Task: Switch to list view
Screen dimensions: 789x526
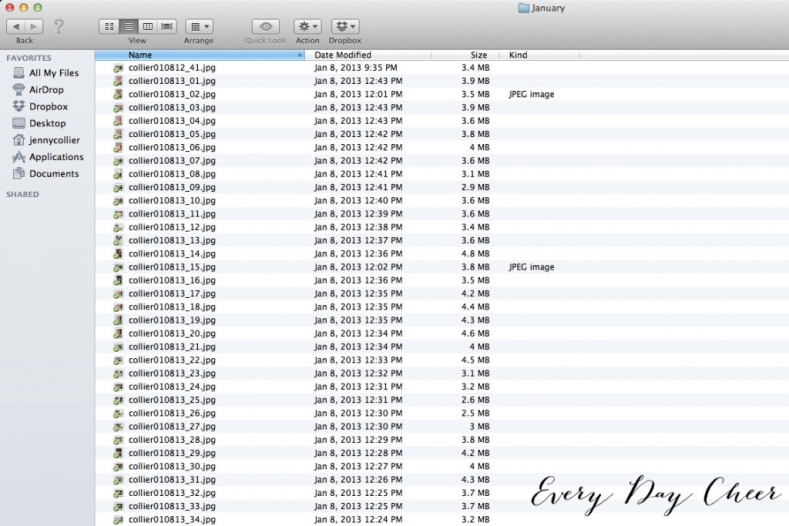Action: (128, 26)
